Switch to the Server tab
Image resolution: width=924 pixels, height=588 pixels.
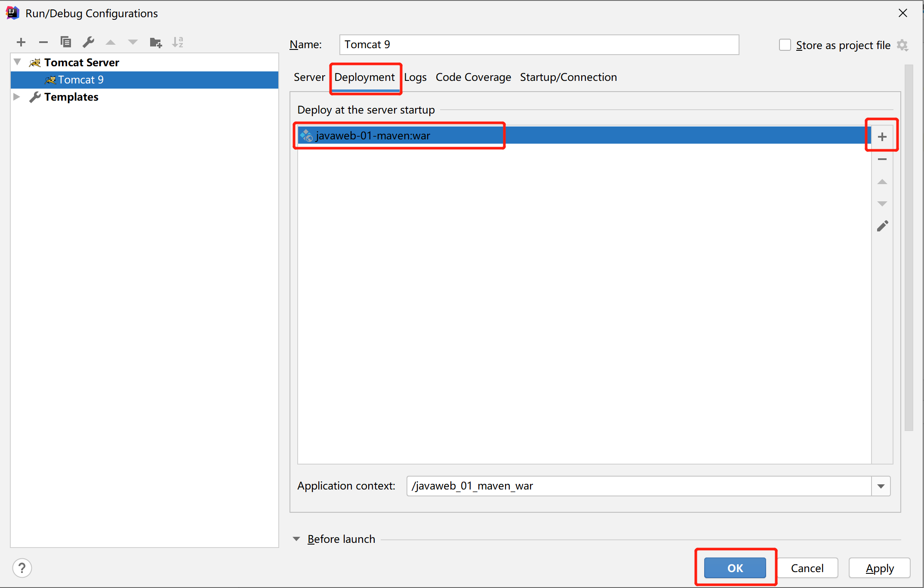point(309,77)
